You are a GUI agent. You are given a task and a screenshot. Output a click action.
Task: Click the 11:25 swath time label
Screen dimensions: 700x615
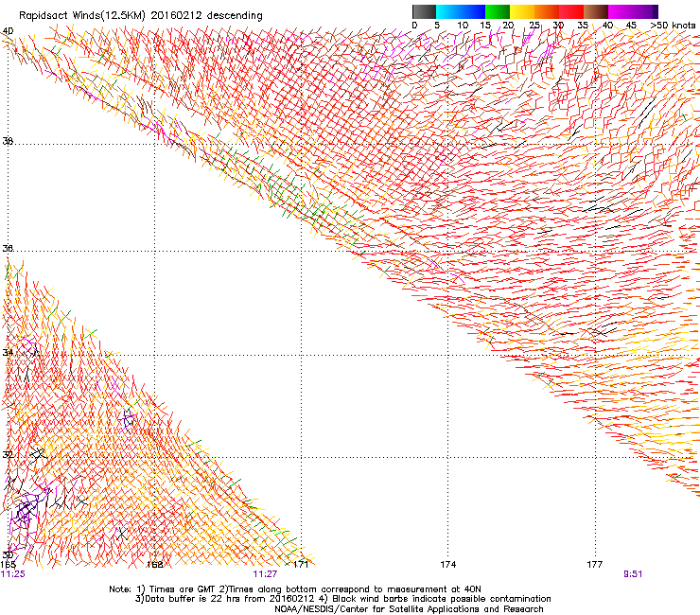13,574
